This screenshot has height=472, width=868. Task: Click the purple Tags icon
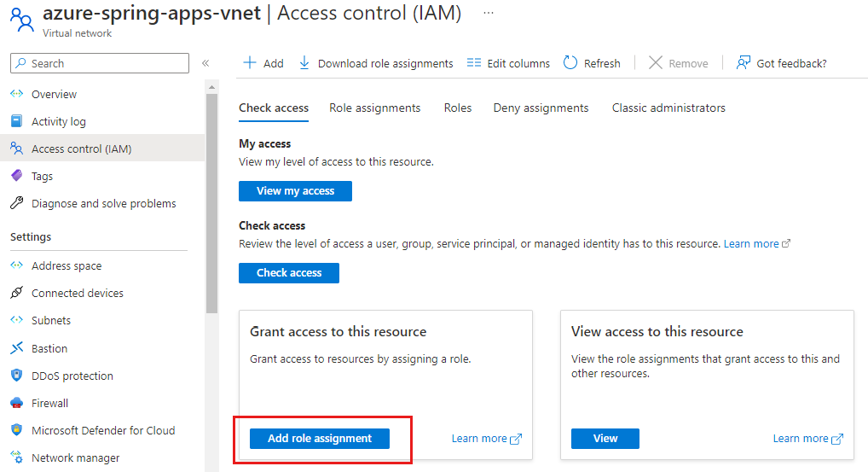click(16, 176)
